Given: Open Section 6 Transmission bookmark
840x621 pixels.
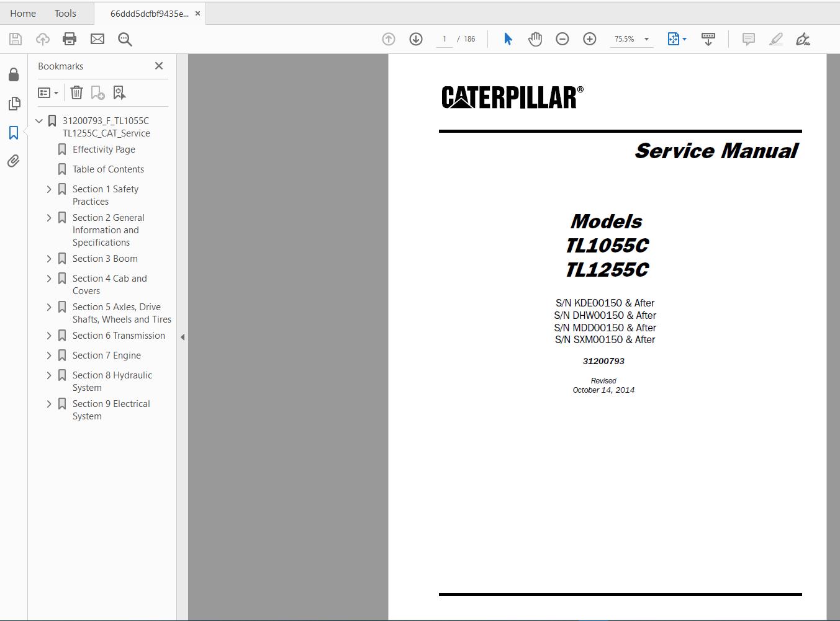Looking at the screenshot, I should [119, 336].
